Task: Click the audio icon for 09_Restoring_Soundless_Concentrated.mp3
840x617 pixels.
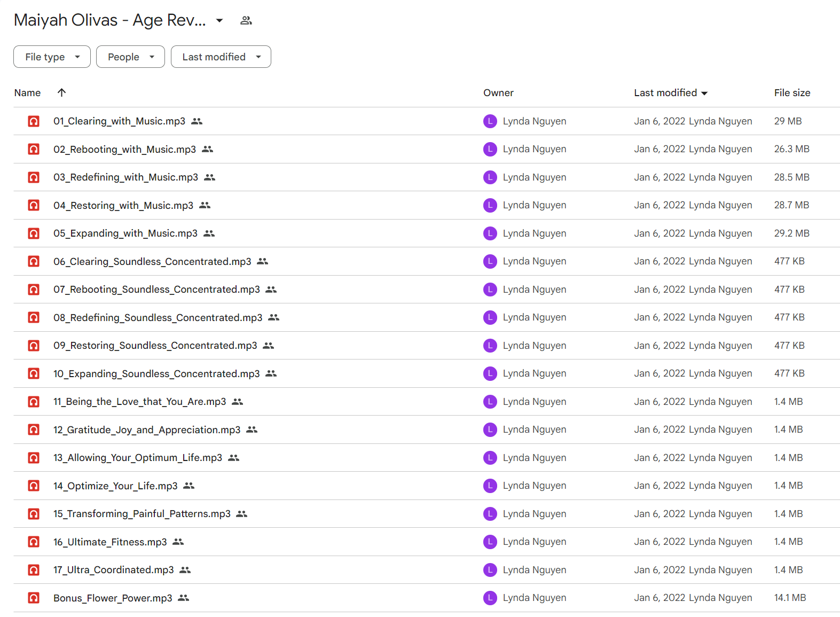Action: click(x=34, y=346)
